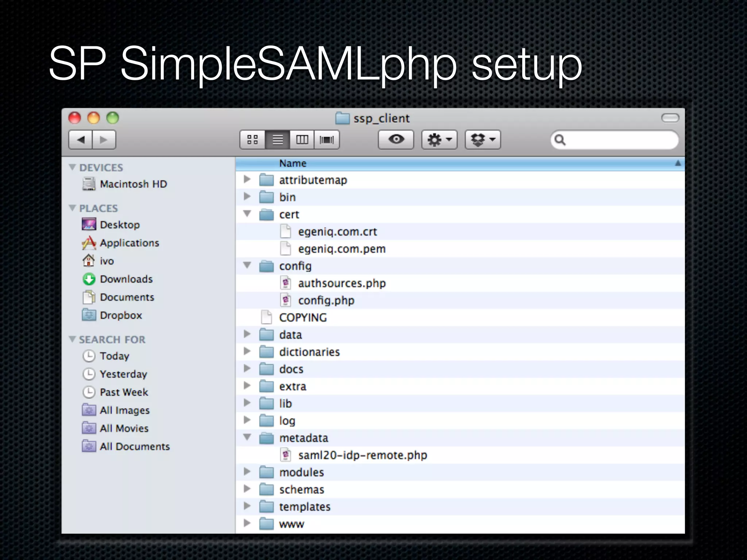Select the authsources.php file
This screenshot has width=747, height=560.
click(x=341, y=283)
